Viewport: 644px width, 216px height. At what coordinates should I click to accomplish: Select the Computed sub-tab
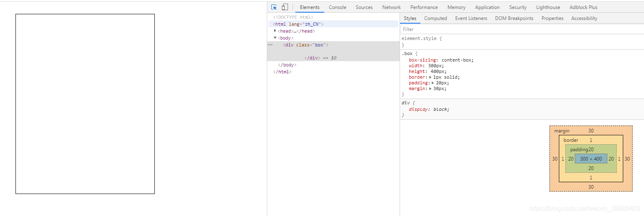tap(435, 18)
